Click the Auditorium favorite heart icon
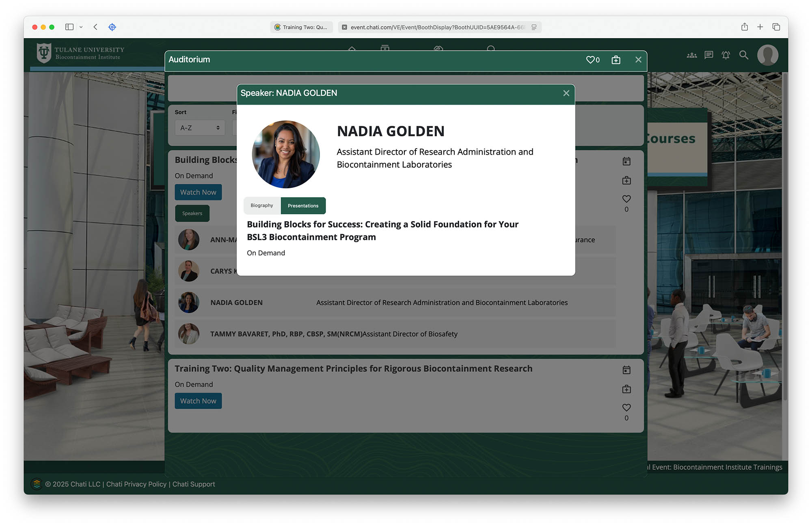This screenshot has height=526, width=812. 590,60
